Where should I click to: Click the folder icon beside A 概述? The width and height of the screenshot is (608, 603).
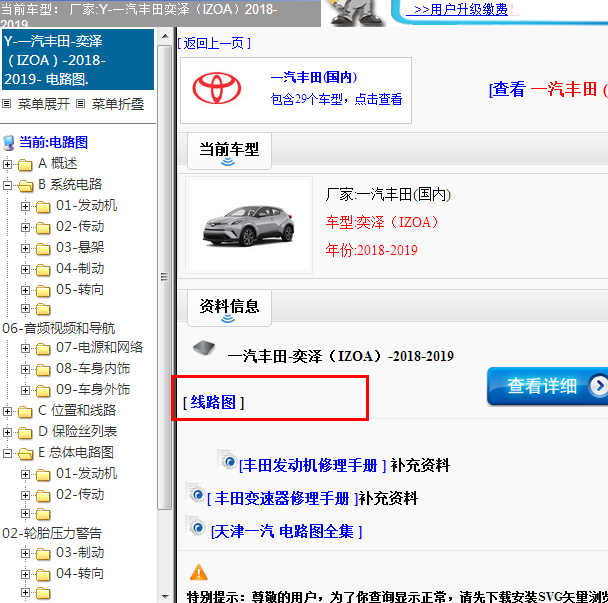point(25,164)
